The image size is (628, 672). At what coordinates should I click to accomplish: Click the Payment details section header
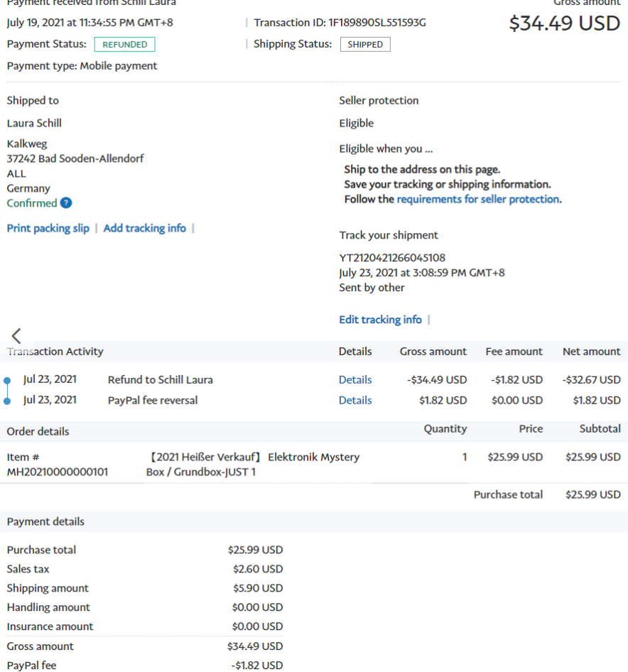pos(45,522)
